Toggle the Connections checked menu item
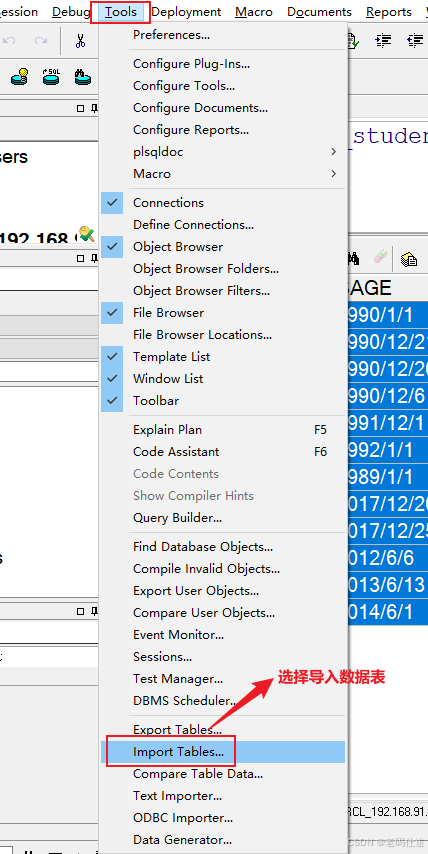 223,203
